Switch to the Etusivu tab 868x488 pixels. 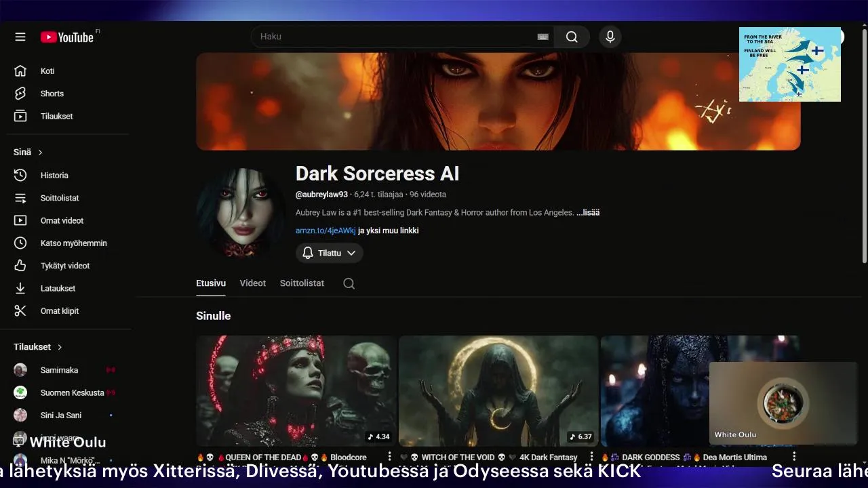tap(211, 283)
